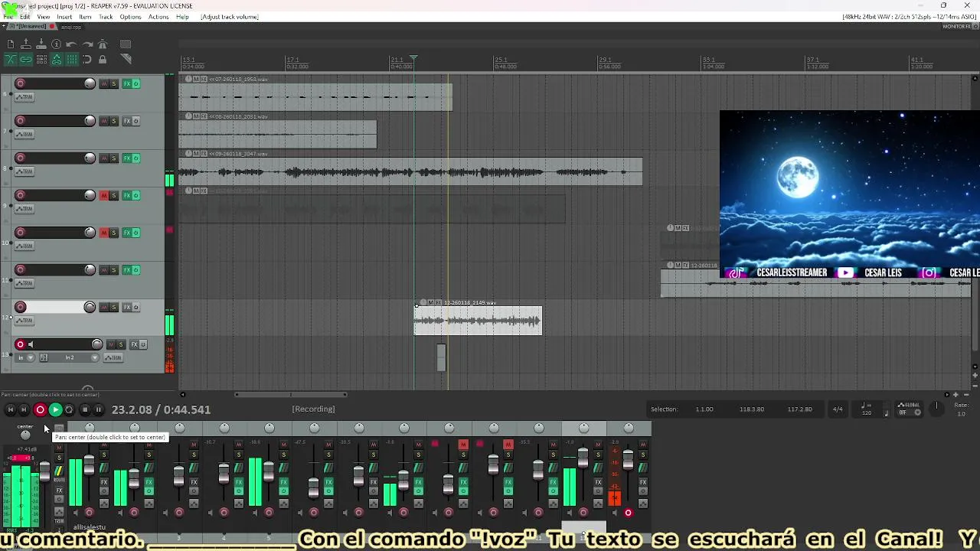Open the Actions menu
The image size is (980, 551).
pyautogui.click(x=158, y=17)
